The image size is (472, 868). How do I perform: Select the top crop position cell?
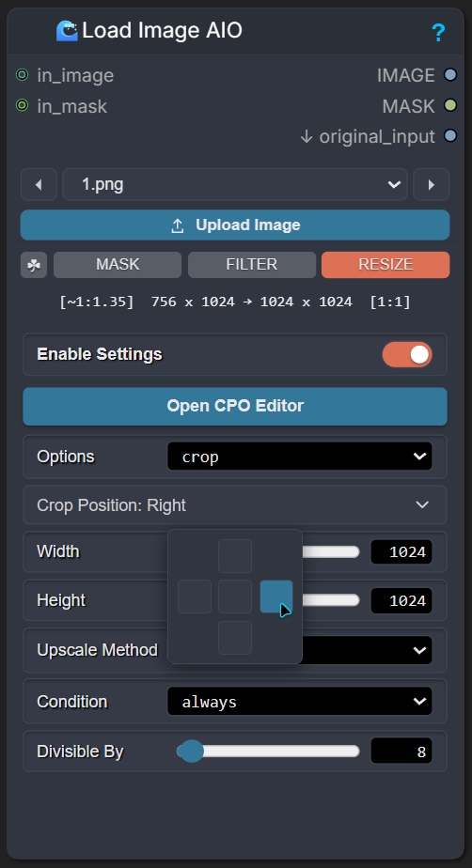[235, 556]
